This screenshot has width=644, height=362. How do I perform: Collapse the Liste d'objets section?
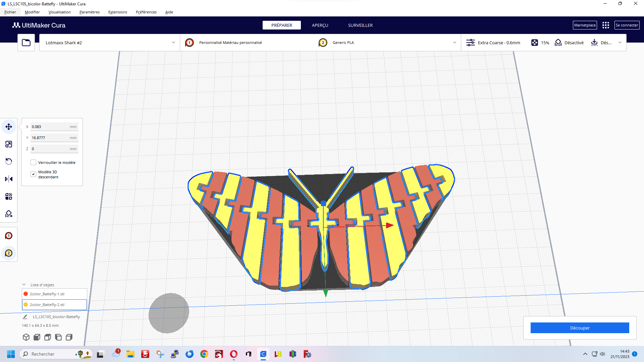24,285
